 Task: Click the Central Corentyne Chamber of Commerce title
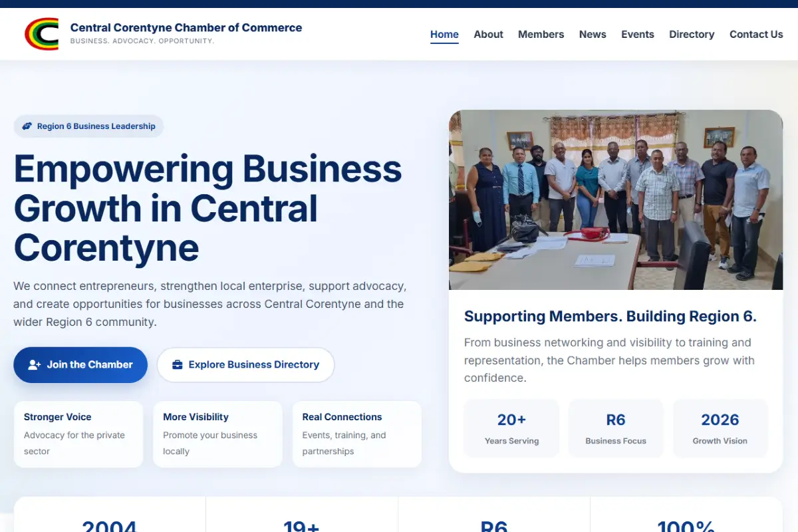point(186,27)
